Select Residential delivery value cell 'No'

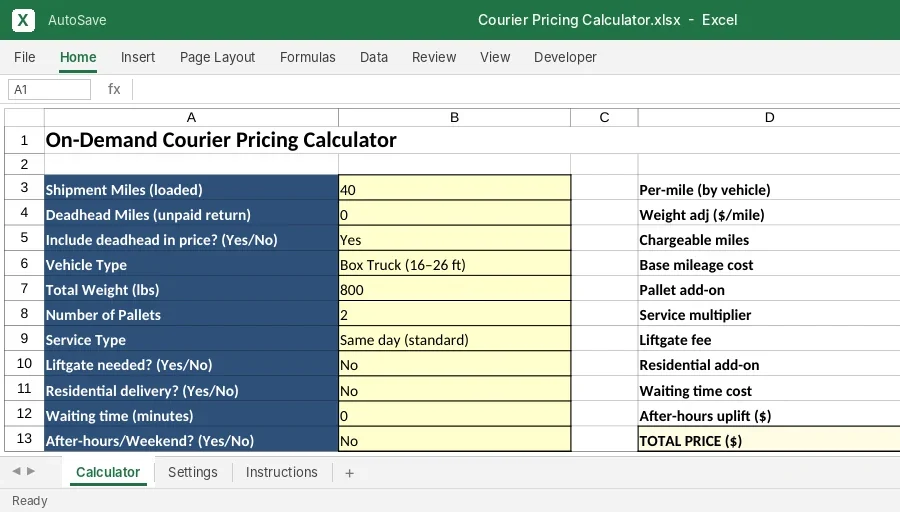455,389
